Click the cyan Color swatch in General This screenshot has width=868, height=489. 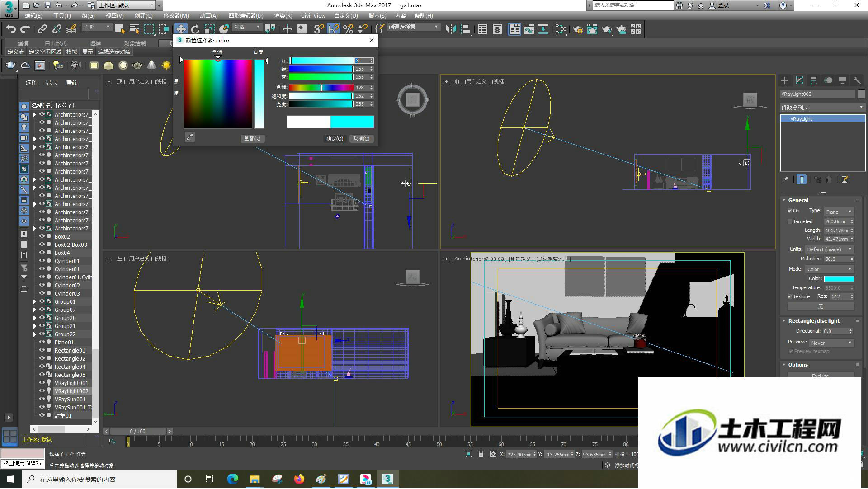coord(839,279)
